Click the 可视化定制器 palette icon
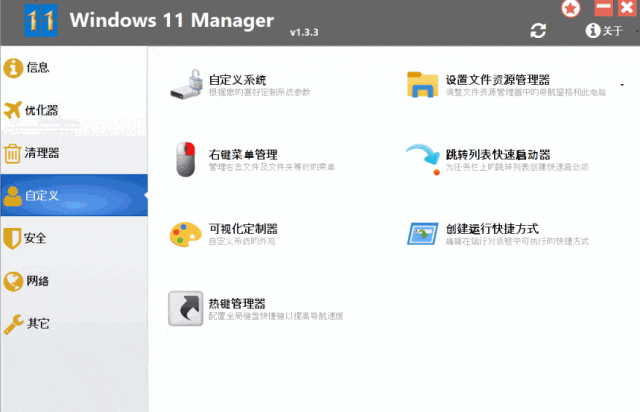 (186, 234)
